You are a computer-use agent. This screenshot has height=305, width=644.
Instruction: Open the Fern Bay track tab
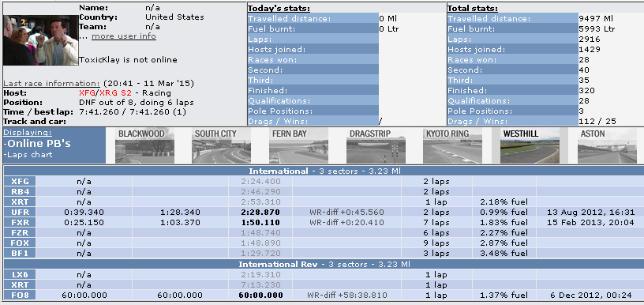(x=298, y=146)
